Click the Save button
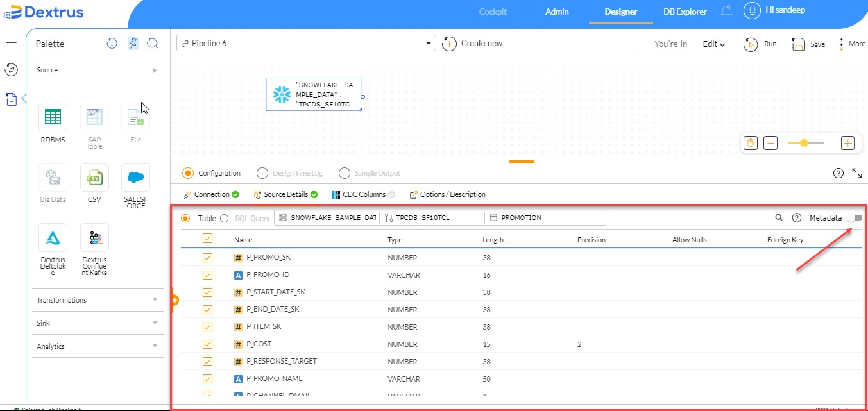The image size is (868, 411). pyautogui.click(x=808, y=44)
